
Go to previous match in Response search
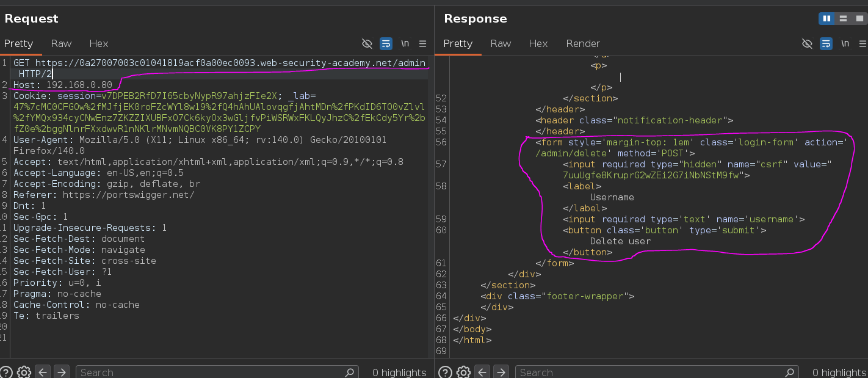[482, 372]
